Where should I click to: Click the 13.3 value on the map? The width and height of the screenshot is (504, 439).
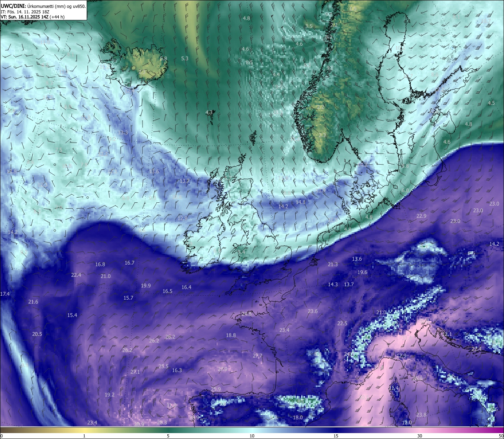(123, 132)
